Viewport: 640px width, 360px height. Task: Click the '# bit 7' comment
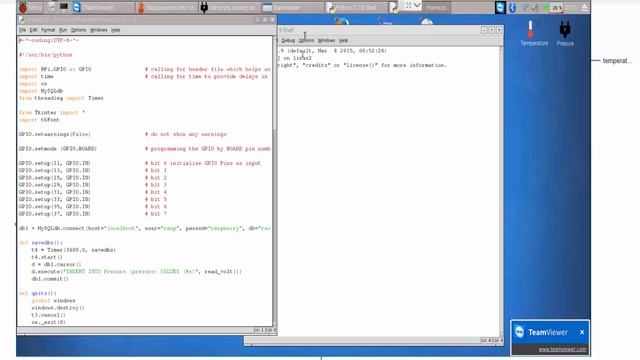pos(156,213)
